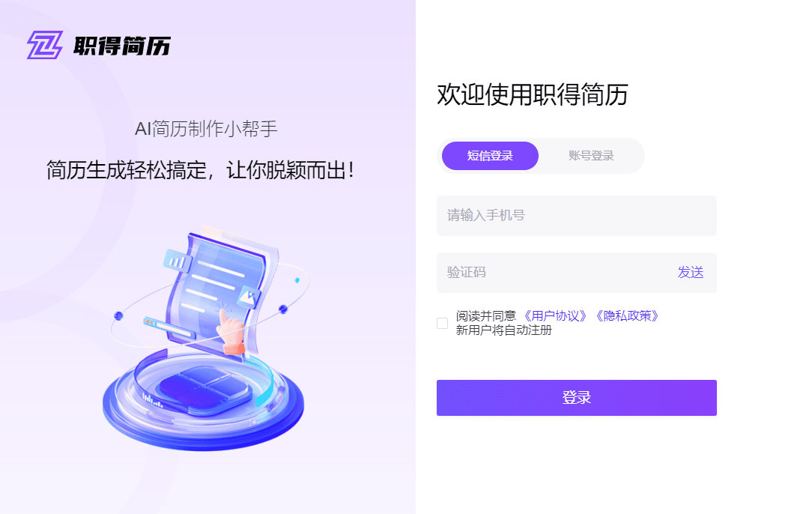
Task: Click the glowing blue platform base illustration
Action: click(x=203, y=402)
